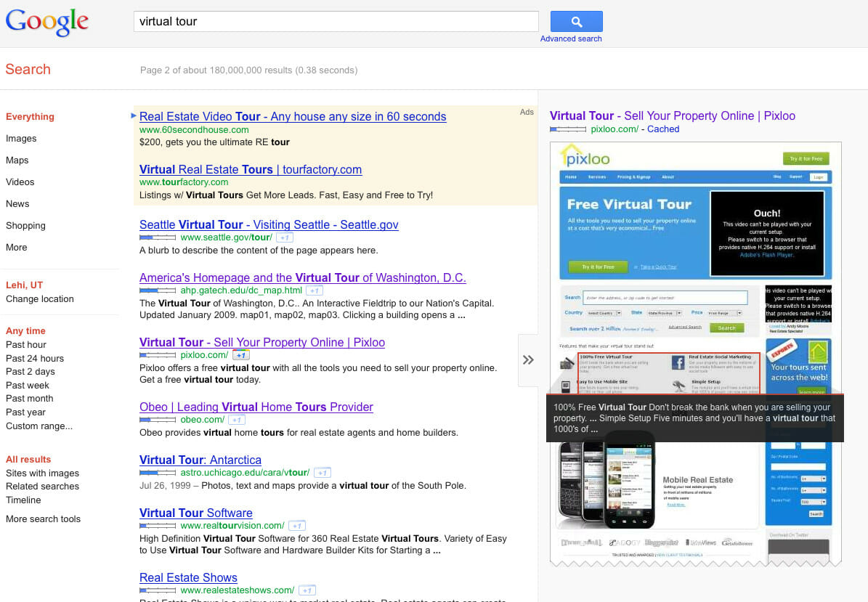
Task: Open Virtual Real Estate Tours tourfactory ad
Action: (251, 170)
